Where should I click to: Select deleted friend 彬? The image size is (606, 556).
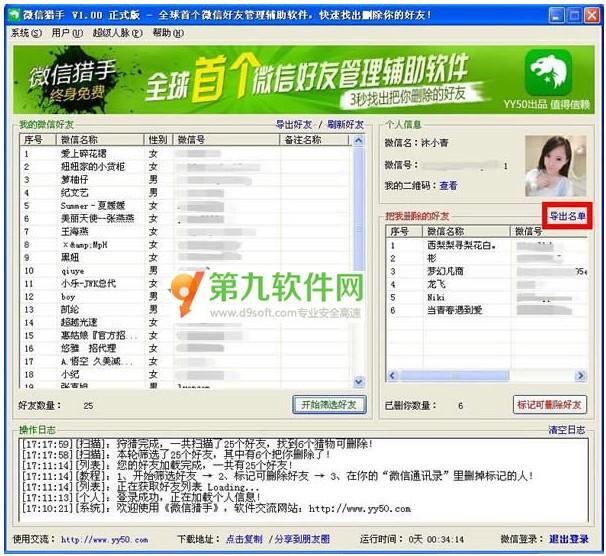coord(487,258)
